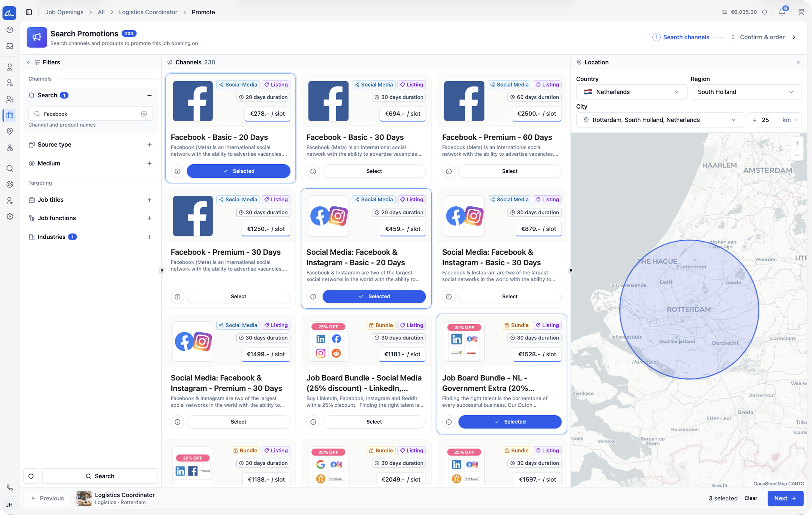Open the notifications bell
812x515 pixels.
(x=782, y=12)
